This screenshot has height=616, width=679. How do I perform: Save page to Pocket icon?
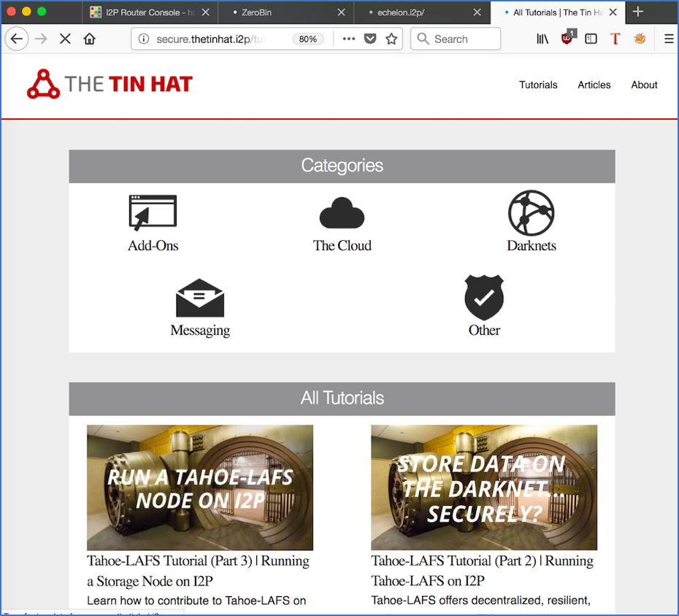370,39
